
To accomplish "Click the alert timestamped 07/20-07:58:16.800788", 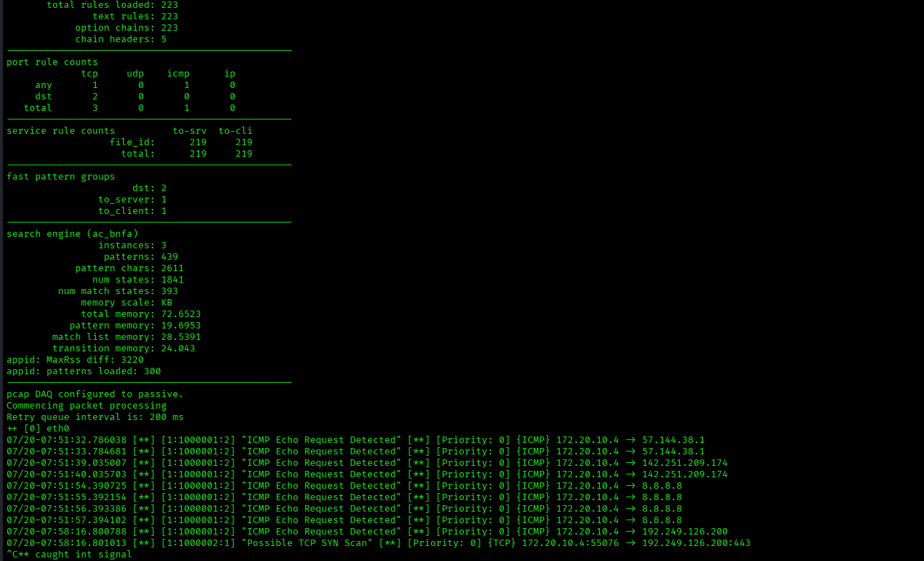I will [x=367, y=532].
